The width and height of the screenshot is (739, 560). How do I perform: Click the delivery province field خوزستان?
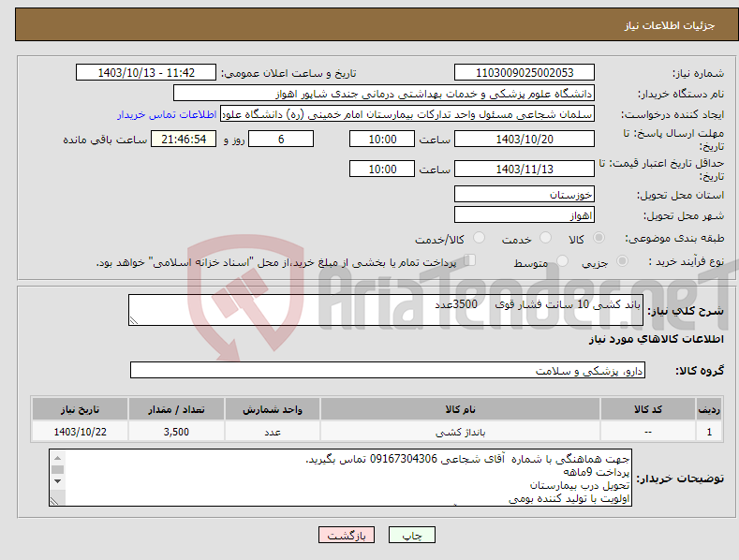click(525, 194)
